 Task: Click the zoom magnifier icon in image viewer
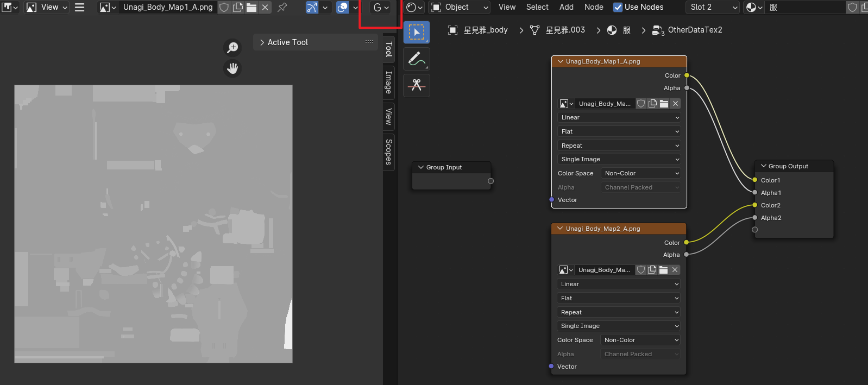tap(232, 48)
